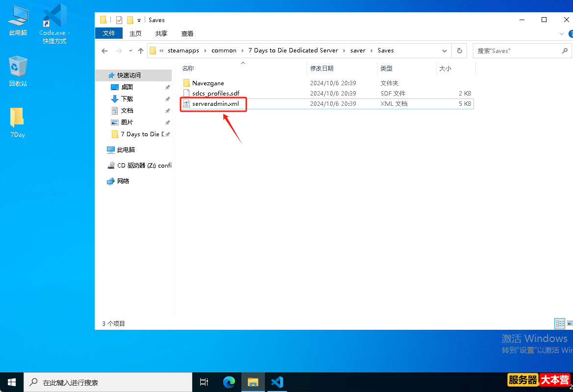Click the Back navigation arrow
Image resolution: width=573 pixels, height=392 pixels.
click(104, 51)
